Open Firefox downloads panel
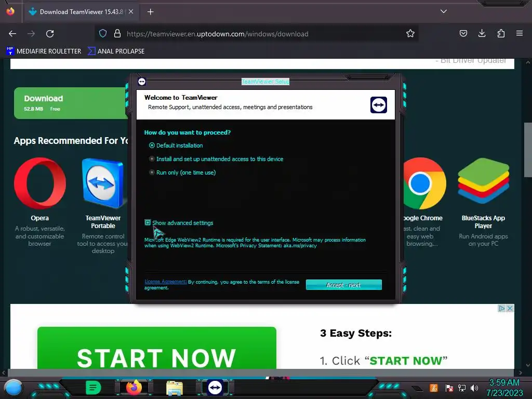532x399 pixels. pyautogui.click(x=482, y=34)
